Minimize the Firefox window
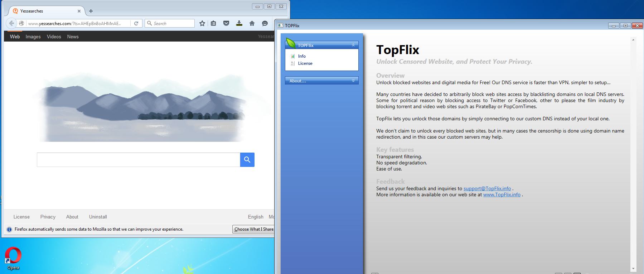Image resolution: width=644 pixels, height=274 pixels. coord(257,6)
